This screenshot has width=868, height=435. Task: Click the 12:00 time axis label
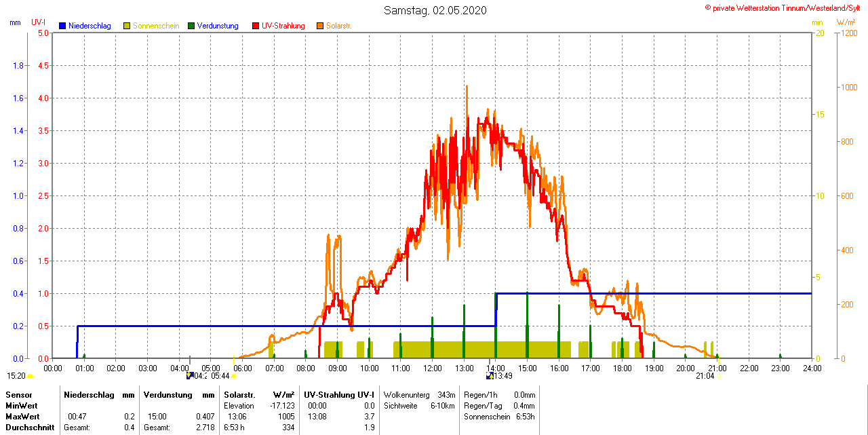(x=432, y=368)
